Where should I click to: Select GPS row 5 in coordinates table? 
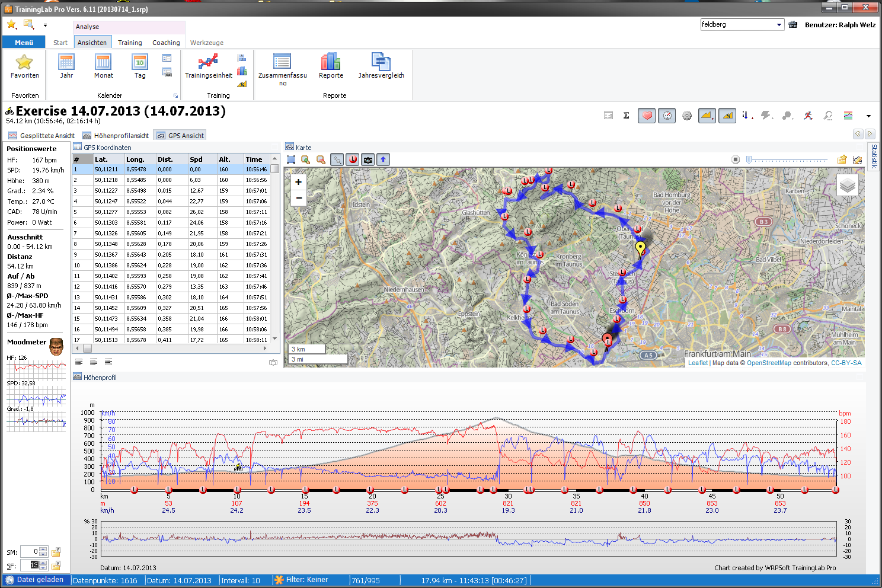click(x=171, y=212)
